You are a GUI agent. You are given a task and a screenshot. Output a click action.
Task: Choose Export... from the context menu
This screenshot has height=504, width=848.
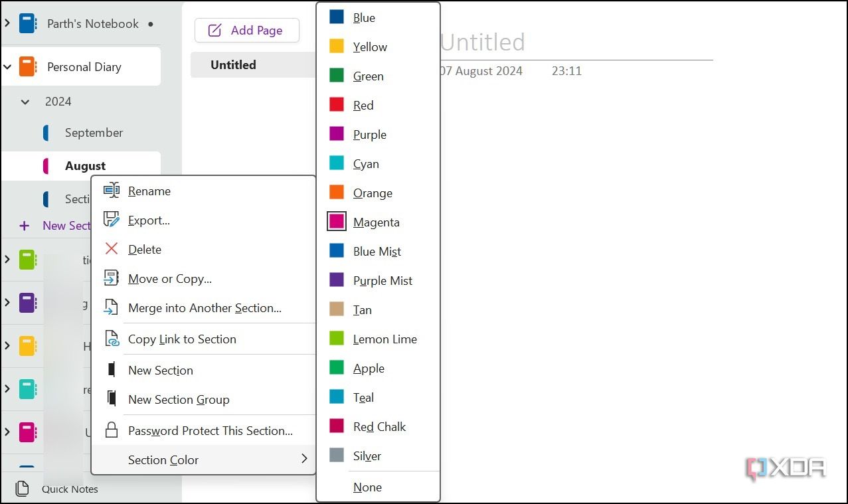pos(203,220)
